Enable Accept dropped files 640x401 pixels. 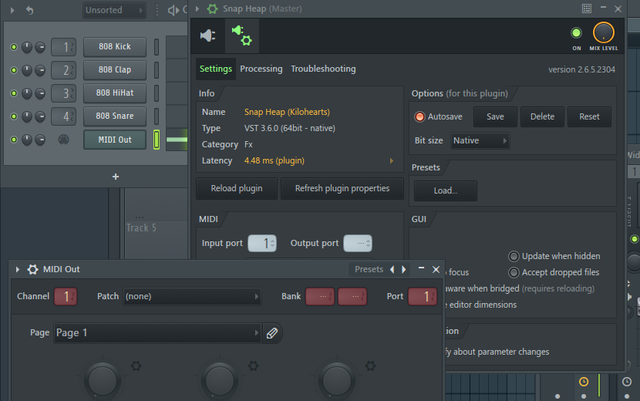(513, 272)
